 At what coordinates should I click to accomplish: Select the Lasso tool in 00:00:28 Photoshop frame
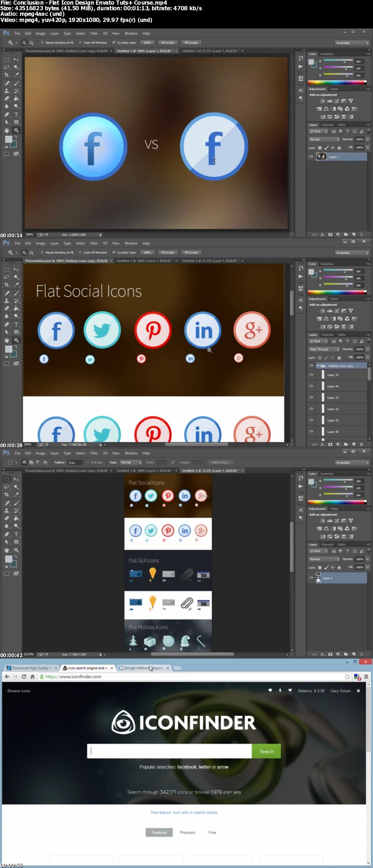7,277
